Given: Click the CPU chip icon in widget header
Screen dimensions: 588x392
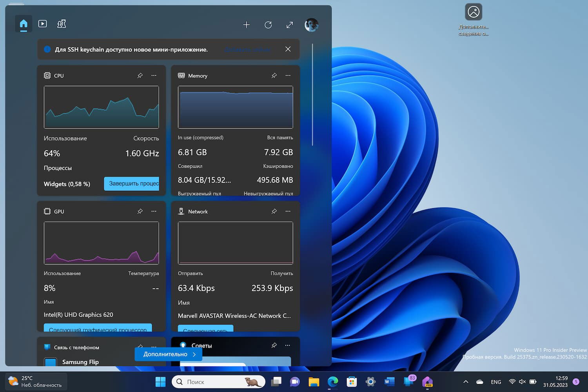Looking at the screenshot, I should tap(47, 75).
